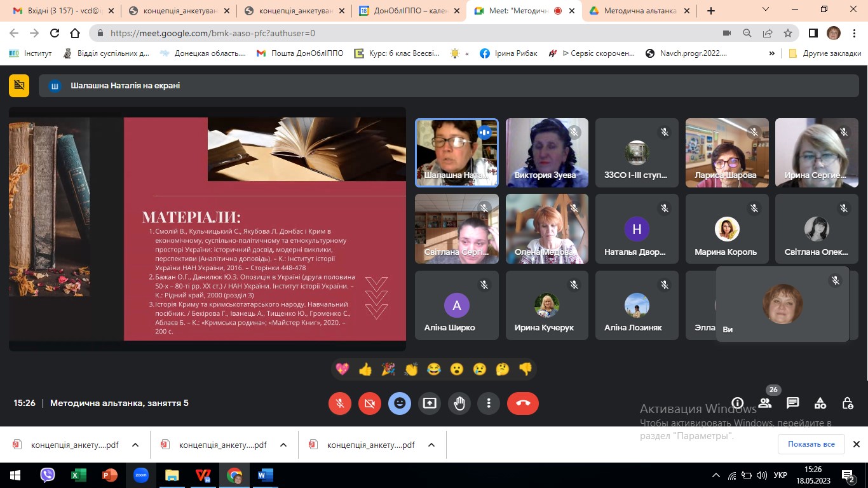Viewport: 868px width, 488px height.
Task: Send the heart emoji reaction
Action: (342, 369)
